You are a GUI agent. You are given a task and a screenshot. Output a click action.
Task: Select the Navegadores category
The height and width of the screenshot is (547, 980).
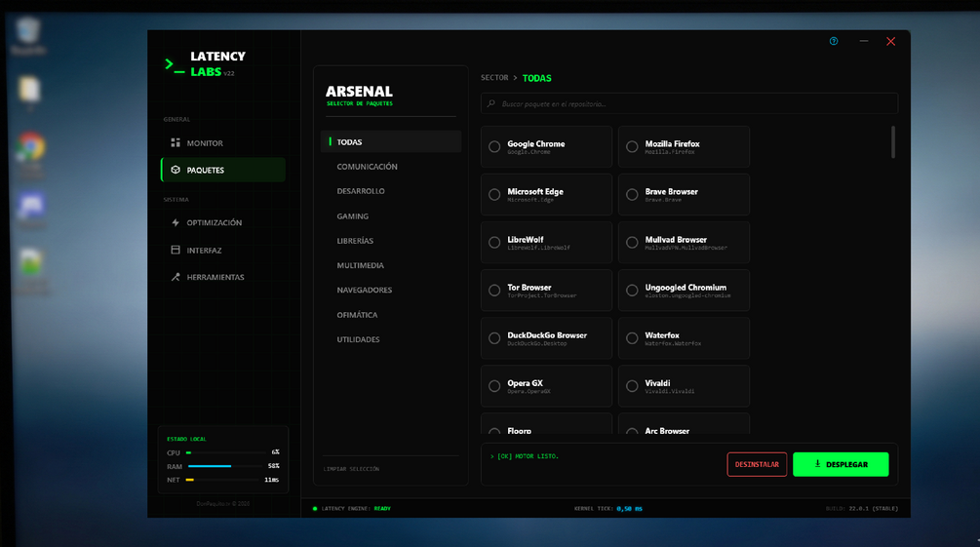coord(391,290)
